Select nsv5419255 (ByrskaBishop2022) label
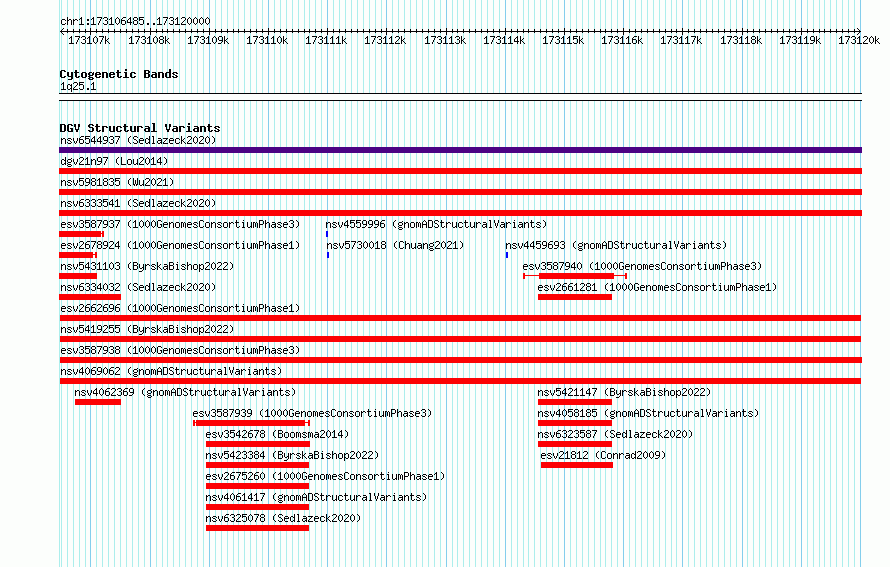This screenshot has width=890, height=567. coord(147,329)
